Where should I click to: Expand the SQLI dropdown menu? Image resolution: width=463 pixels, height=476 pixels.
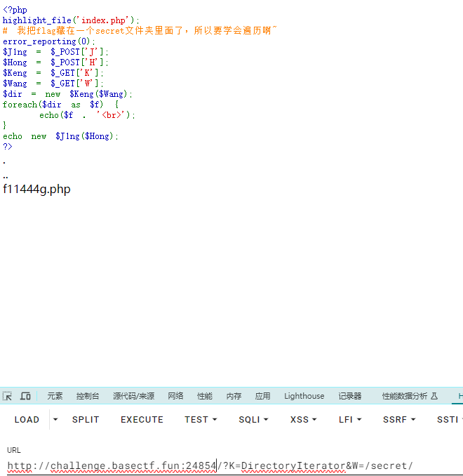pos(254,420)
